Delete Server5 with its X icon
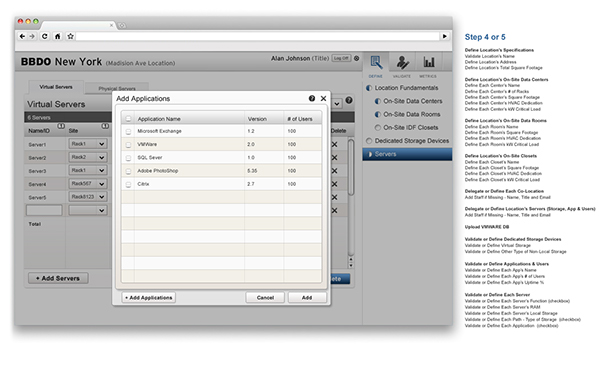Viewport: 600px width, 388px height. coord(334,197)
